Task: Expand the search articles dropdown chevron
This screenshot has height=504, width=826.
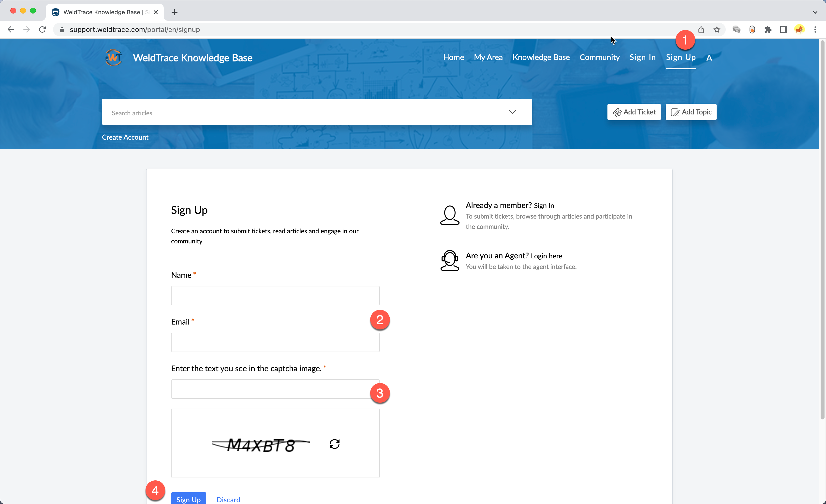Action: click(x=512, y=112)
